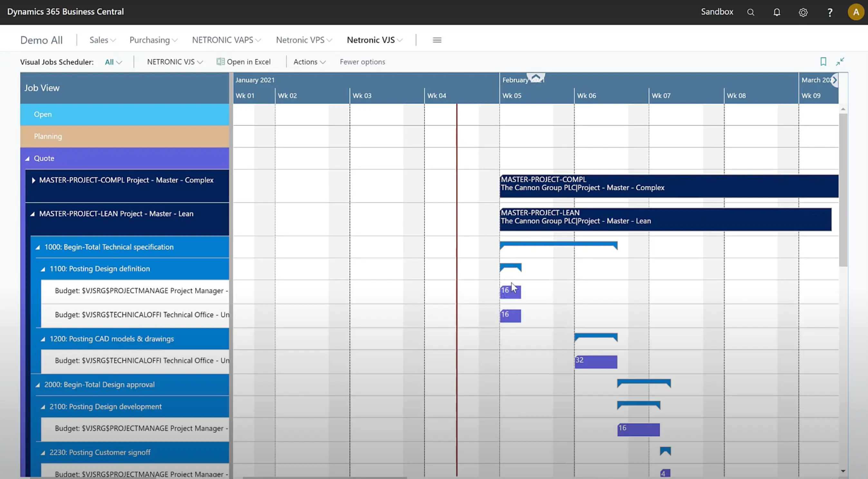
Task: Click the All filter dropdown in toolbar
Action: click(x=113, y=62)
